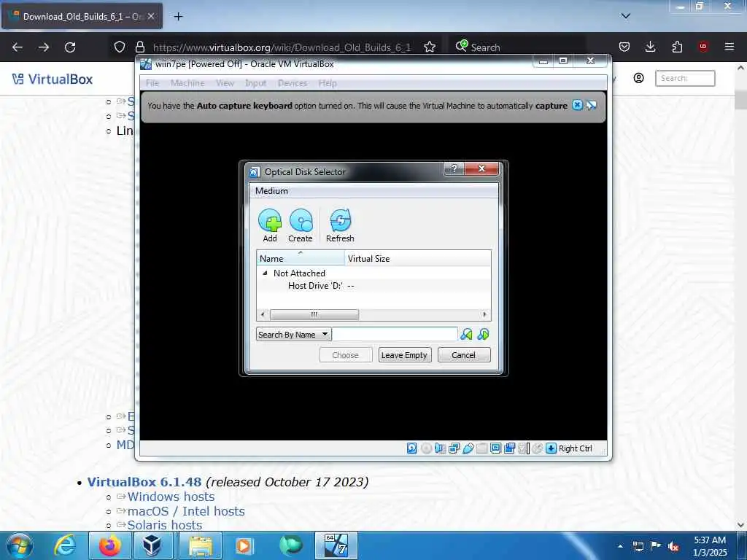Click the Firefox forward arrow

[x=43, y=47]
